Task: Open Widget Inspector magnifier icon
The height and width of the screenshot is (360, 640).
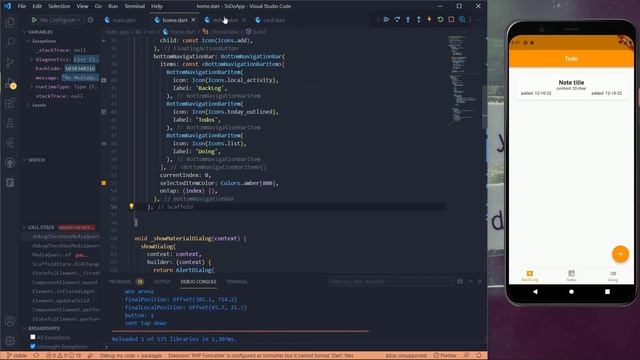Action: pyautogui.click(x=462, y=20)
